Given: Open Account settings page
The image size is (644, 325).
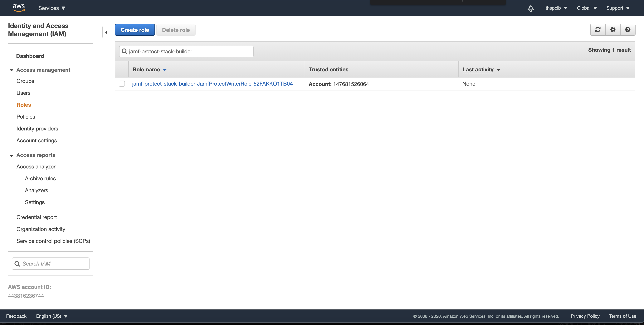Looking at the screenshot, I should (x=37, y=141).
